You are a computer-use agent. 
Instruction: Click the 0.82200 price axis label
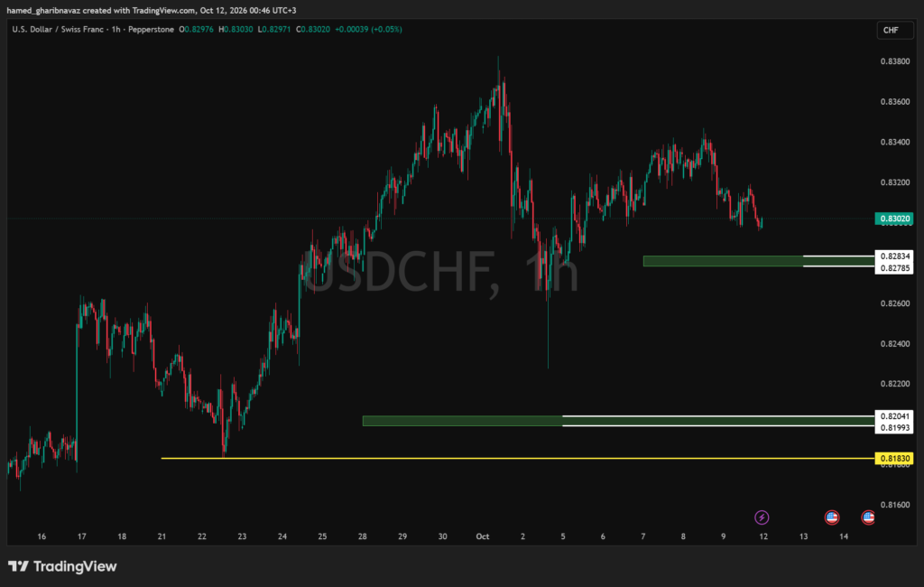pos(894,384)
